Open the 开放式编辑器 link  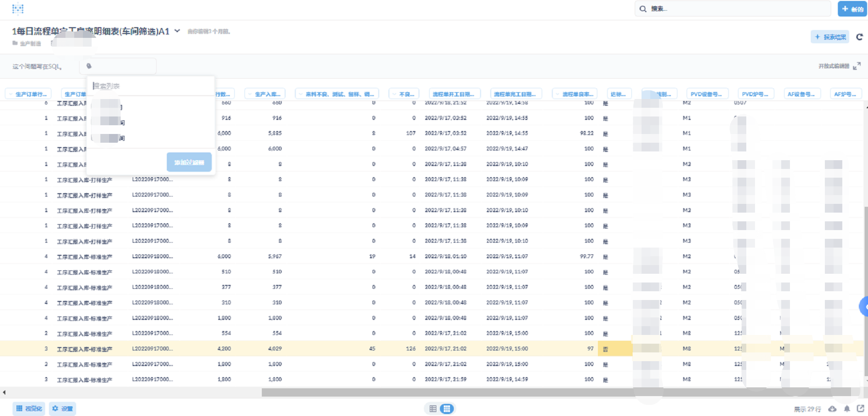tap(834, 66)
